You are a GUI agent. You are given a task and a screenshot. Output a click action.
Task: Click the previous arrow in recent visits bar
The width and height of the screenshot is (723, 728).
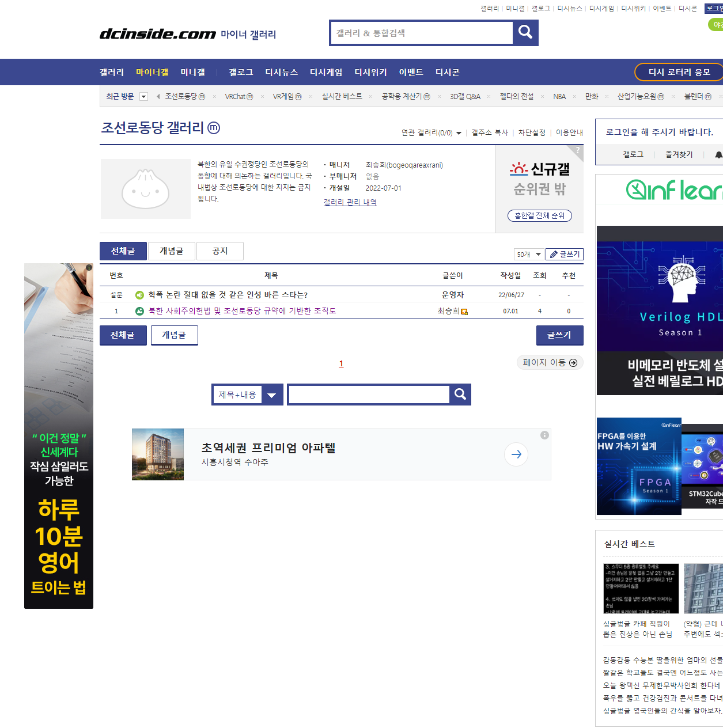(x=158, y=96)
